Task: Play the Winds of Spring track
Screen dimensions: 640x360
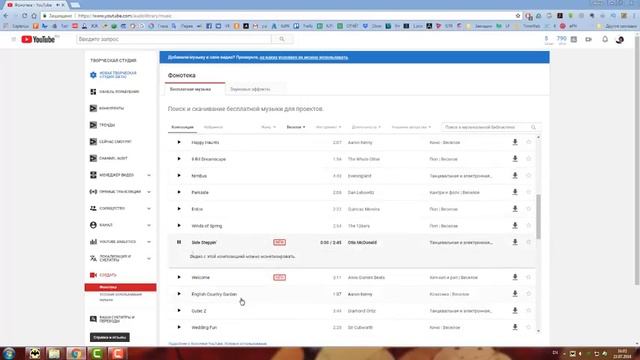Action: [179, 225]
